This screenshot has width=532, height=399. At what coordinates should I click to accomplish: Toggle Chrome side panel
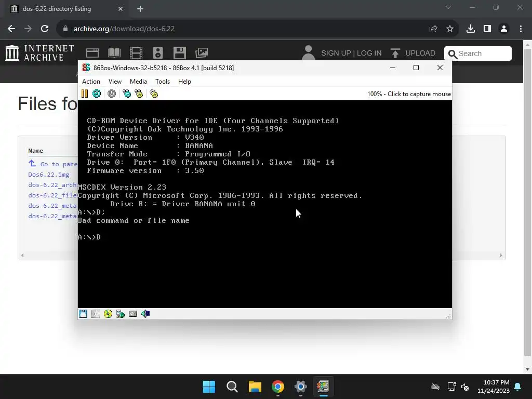pyautogui.click(x=487, y=29)
